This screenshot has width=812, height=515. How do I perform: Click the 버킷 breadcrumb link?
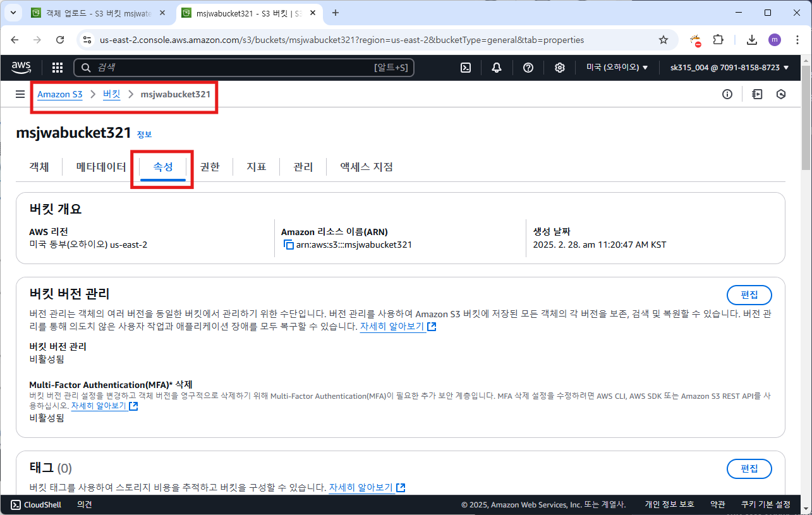coord(111,94)
